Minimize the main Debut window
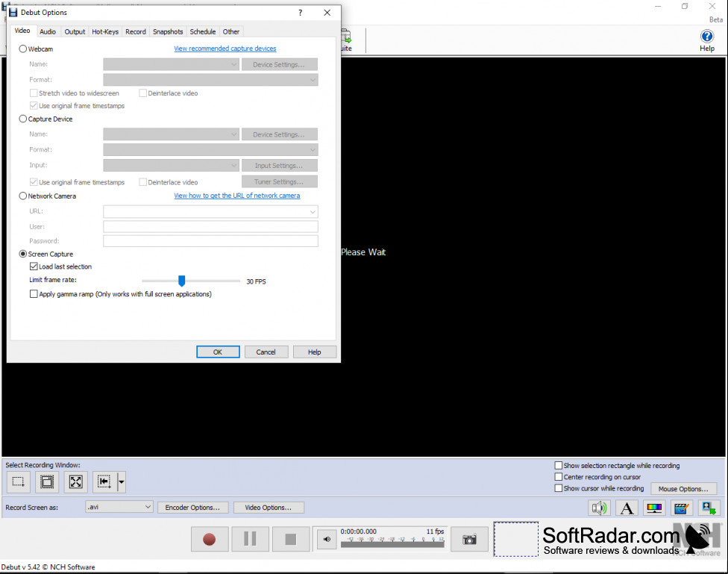Viewport: 728px width, 574px height. pos(658,6)
